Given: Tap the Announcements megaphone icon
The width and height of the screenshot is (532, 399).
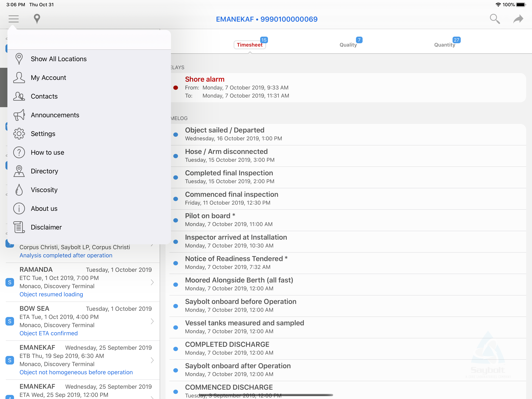Looking at the screenshot, I should pos(19,115).
